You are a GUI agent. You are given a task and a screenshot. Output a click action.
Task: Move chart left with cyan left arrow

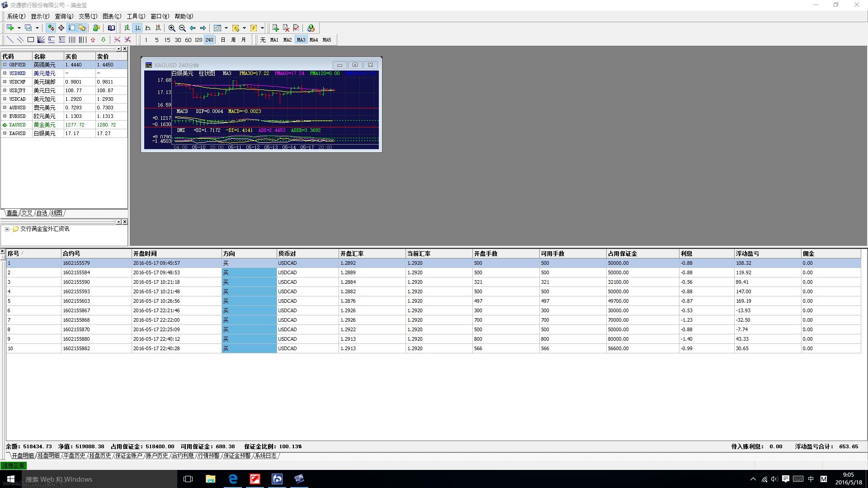click(x=193, y=28)
